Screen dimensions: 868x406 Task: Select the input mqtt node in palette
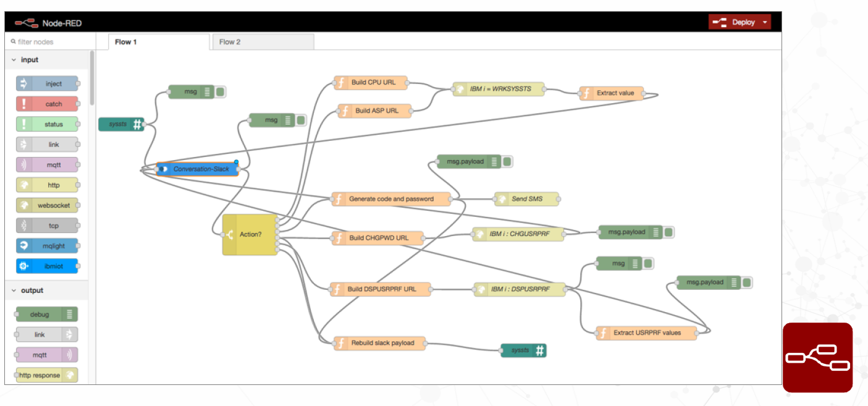point(48,165)
